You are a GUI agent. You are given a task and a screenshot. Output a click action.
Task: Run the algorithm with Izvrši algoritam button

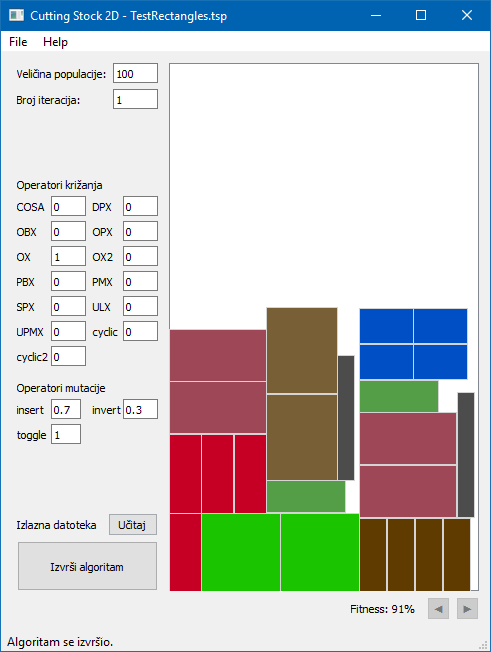click(x=87, y=566)
